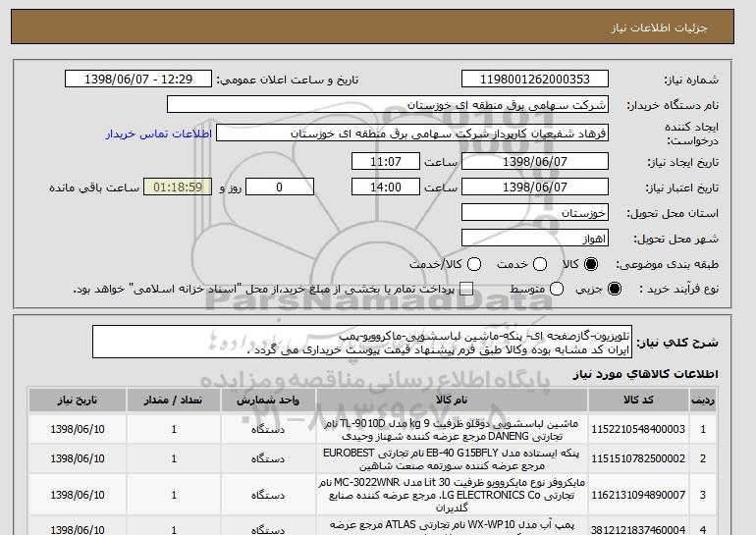Click the کد کالا column header
Screen dimensions: 756x535
[638, 401]
